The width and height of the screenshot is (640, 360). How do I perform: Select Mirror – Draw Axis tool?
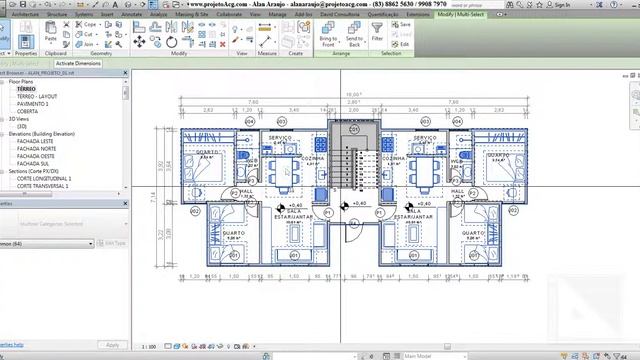point(187,27)
